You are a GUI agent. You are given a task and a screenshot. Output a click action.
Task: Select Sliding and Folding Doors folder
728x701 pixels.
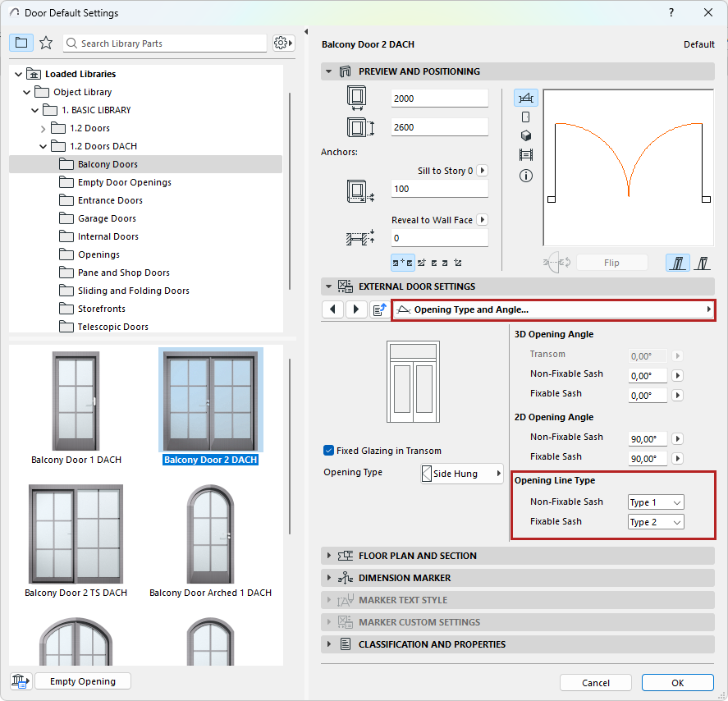(x=133, y=291)
